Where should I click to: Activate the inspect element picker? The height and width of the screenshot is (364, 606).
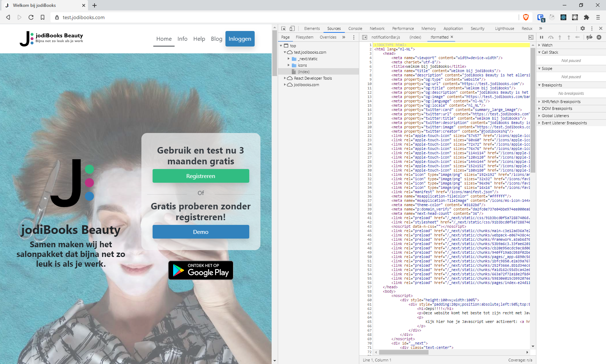[284, 28]
